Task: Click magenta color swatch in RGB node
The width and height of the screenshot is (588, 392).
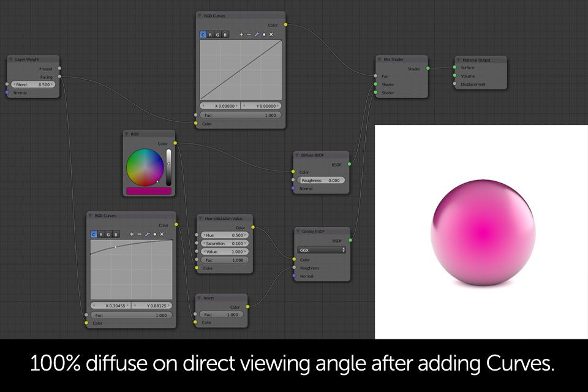Action: coord(149,191)
